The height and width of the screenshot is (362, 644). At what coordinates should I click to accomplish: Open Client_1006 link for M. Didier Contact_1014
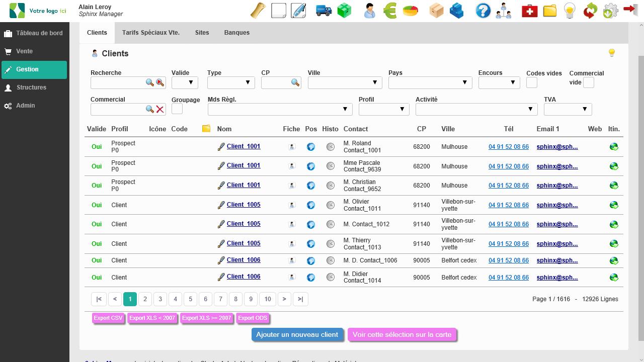[244, 277]
